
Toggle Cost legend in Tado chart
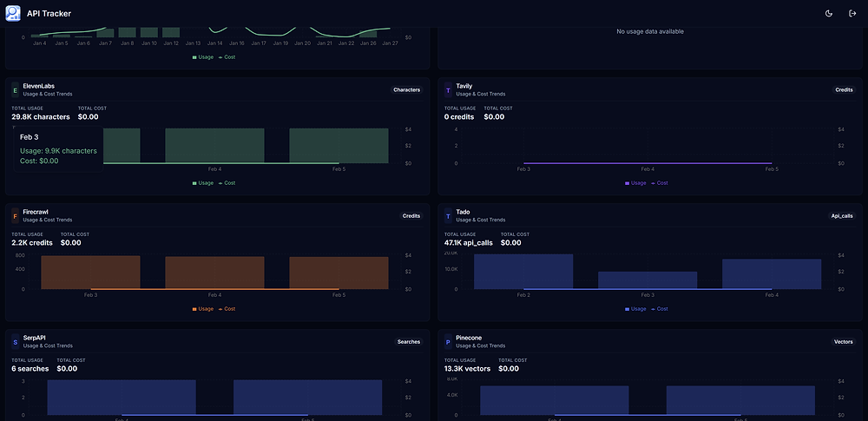coord(660,308)
